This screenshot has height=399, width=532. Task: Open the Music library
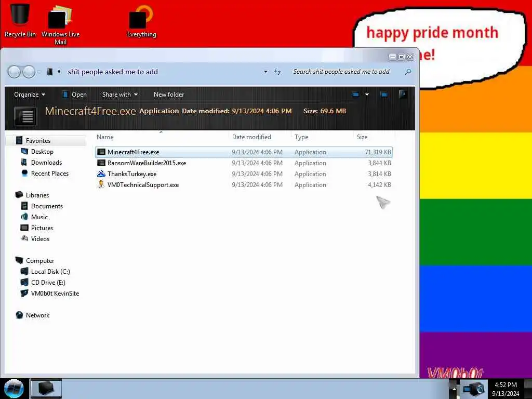[39, 217]
